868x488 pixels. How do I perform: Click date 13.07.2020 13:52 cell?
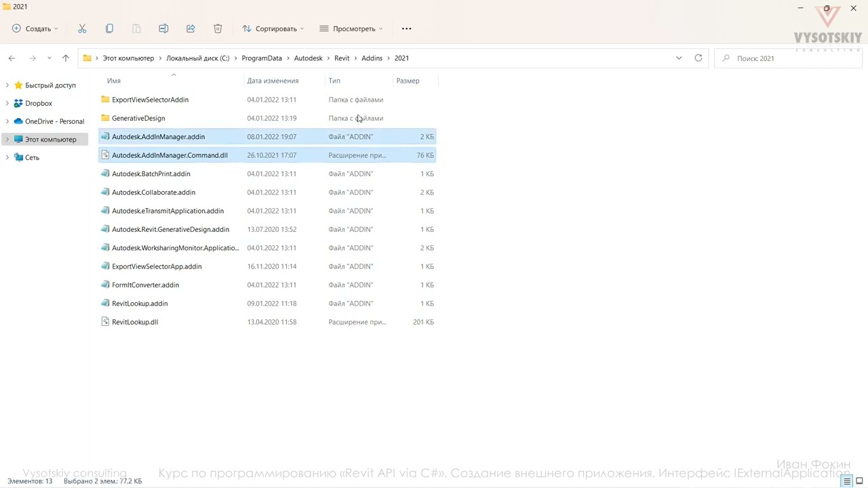point(272,229)
